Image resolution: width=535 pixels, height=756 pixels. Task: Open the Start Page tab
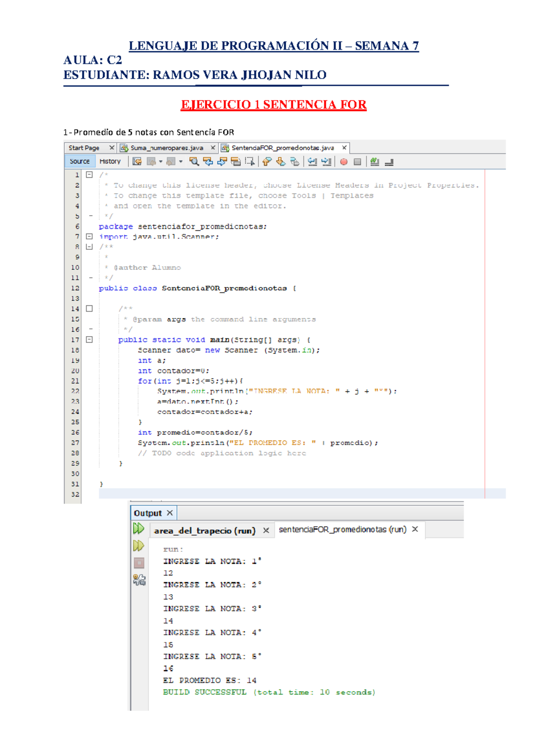point(84,148)
